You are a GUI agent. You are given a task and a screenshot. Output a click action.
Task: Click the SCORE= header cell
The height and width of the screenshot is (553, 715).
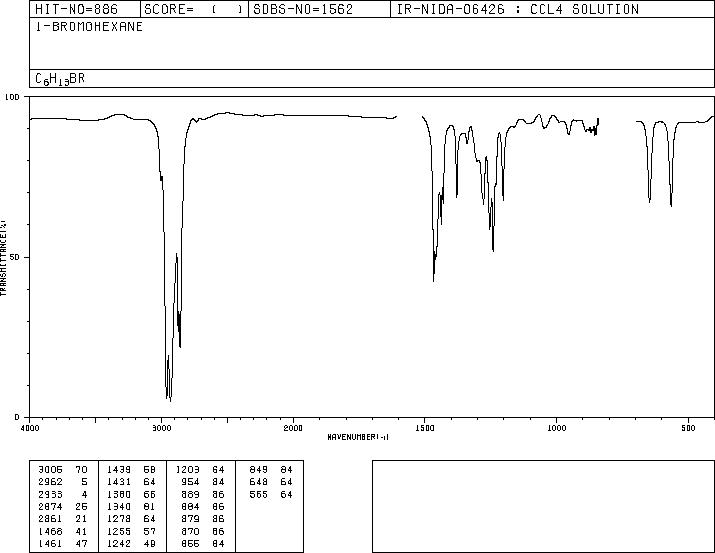(194, 9)
